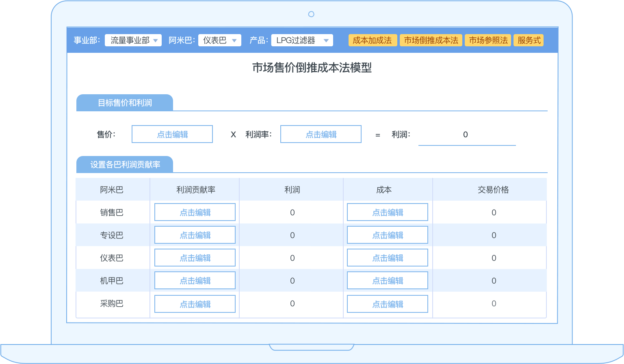Edit 成本 for 采购巴 row
Image resolution: width=624 pixels, height=364 pixels.
point(388,304)
